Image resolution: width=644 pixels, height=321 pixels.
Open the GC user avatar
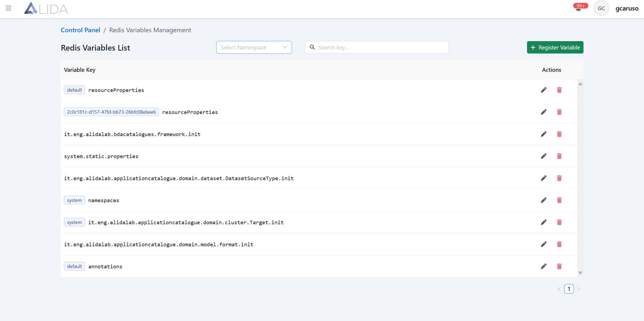point(601,8)
